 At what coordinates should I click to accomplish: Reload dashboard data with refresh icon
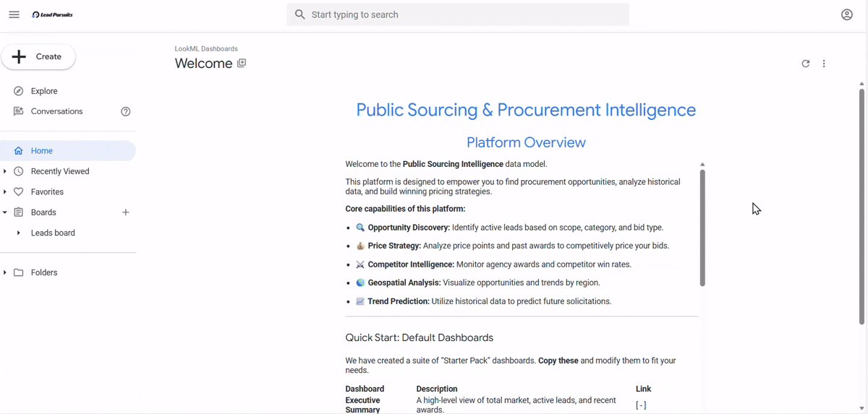(806, 64)
